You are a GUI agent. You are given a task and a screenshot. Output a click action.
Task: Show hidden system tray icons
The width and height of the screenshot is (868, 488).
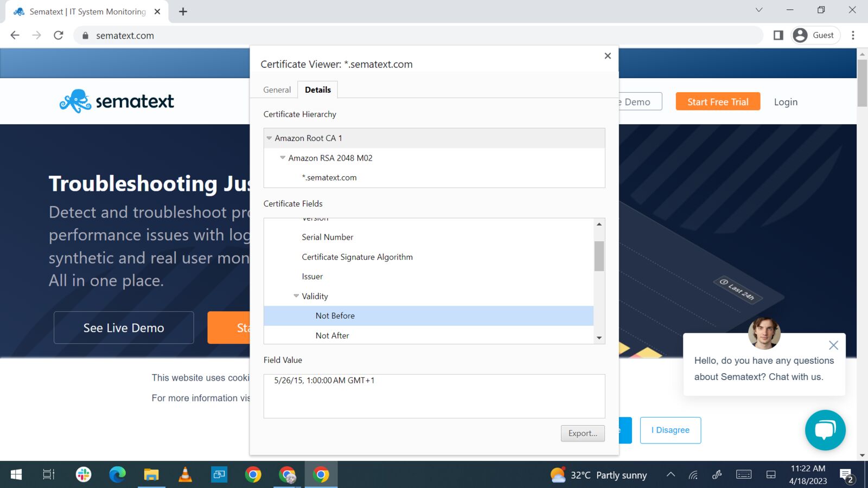click(671, 475)
